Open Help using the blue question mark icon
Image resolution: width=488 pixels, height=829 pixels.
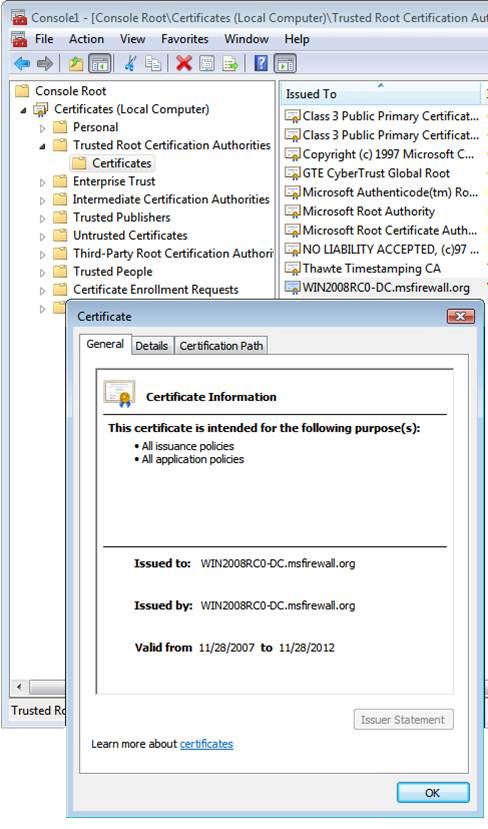coord(261,63)
